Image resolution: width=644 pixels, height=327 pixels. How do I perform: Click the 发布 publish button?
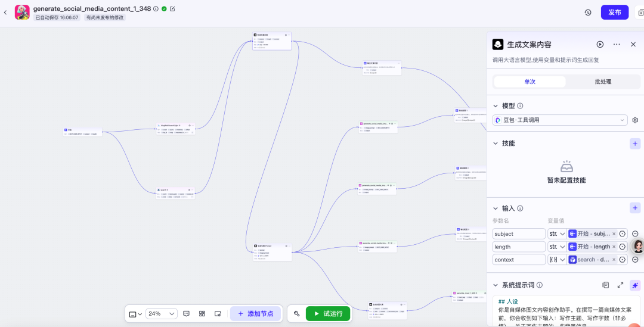click(614, 13)
